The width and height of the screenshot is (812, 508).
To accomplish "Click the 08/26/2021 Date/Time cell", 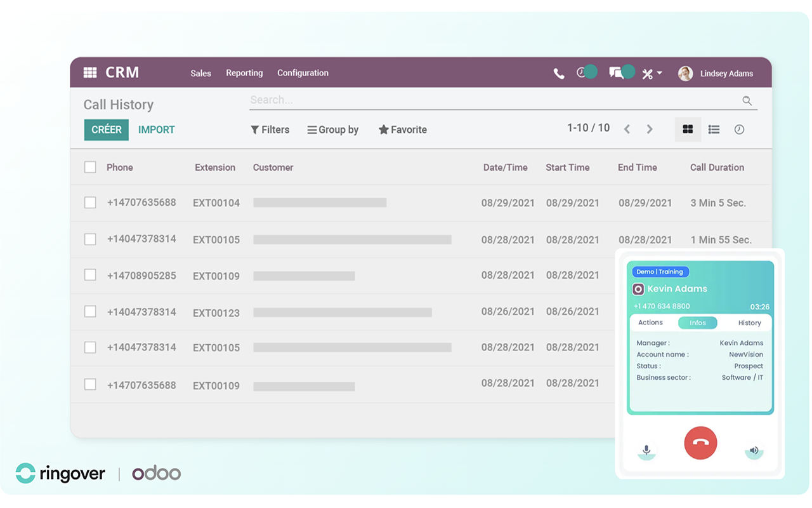I will coord(508,312).
